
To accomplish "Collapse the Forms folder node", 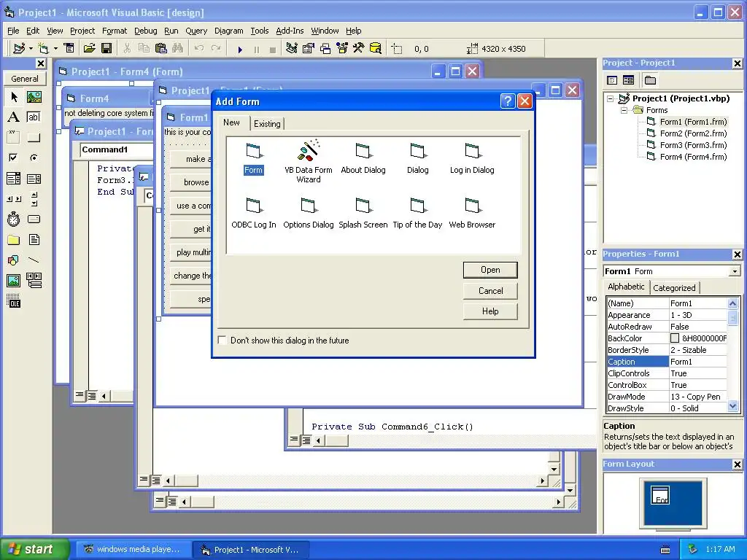I will [x=624, y=111].
